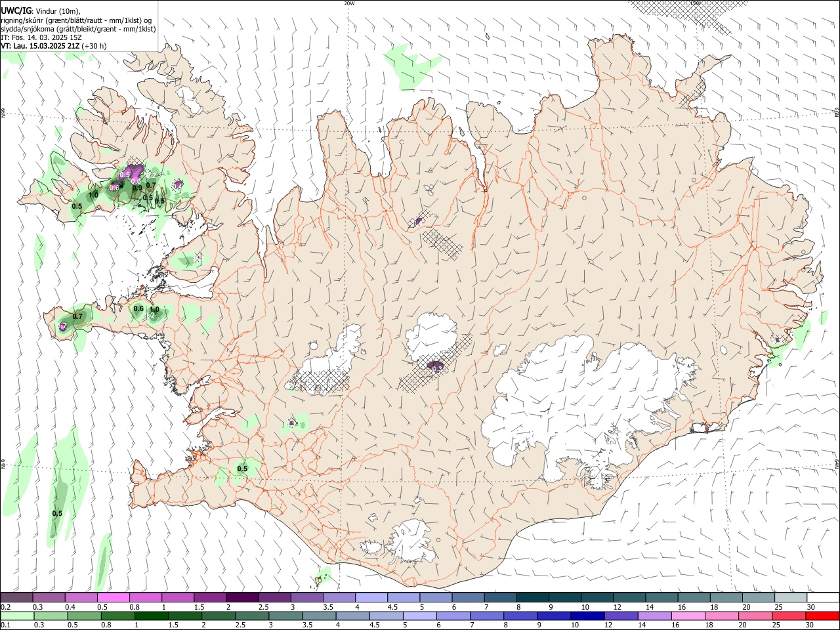The height and width of the screenshot is (630, 840).
Task: Pick the bright magenta 0.5 swatch in the top legend row
Action: pyautogui.click(x=113, y=598)
